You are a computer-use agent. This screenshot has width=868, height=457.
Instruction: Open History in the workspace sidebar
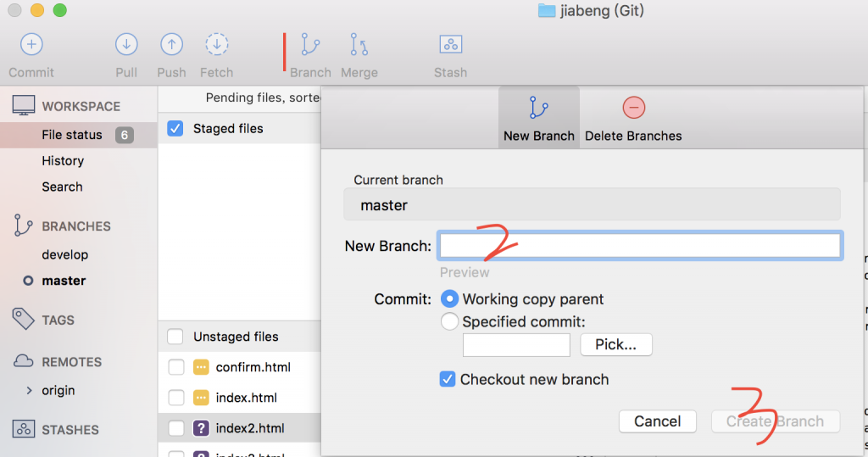63,160
